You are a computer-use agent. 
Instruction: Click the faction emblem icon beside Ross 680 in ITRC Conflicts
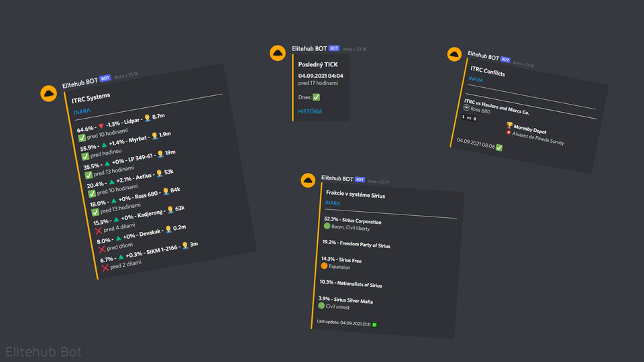[x=466, y=107]
